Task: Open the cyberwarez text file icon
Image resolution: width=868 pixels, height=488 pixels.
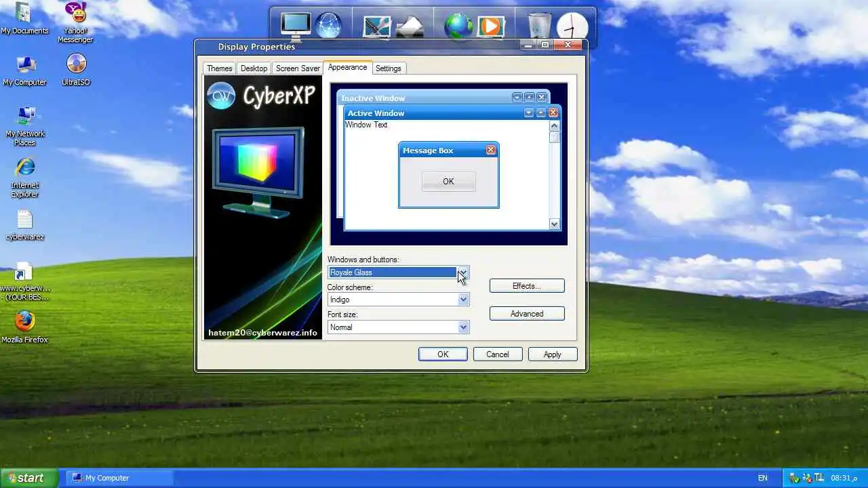Action: tap(24, 225)
